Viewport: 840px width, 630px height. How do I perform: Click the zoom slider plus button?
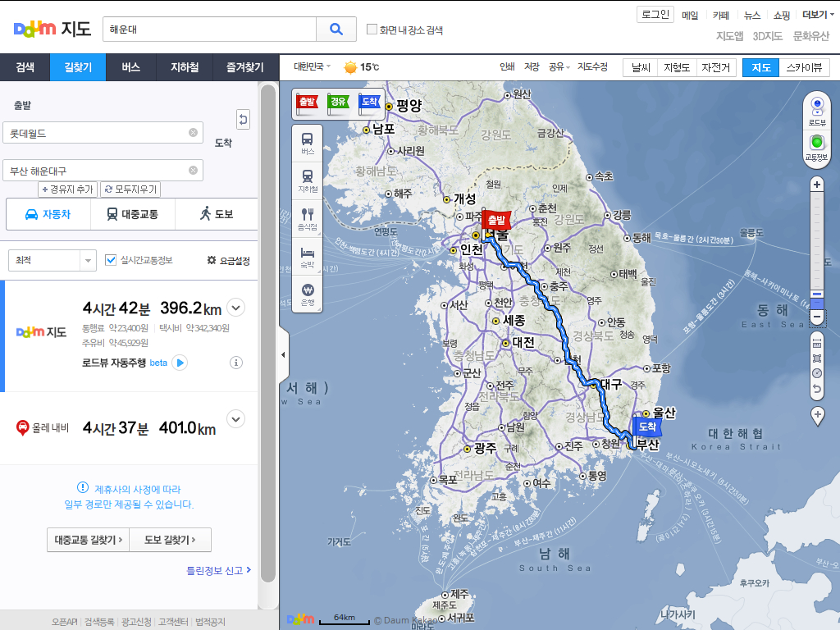(817, 185)
